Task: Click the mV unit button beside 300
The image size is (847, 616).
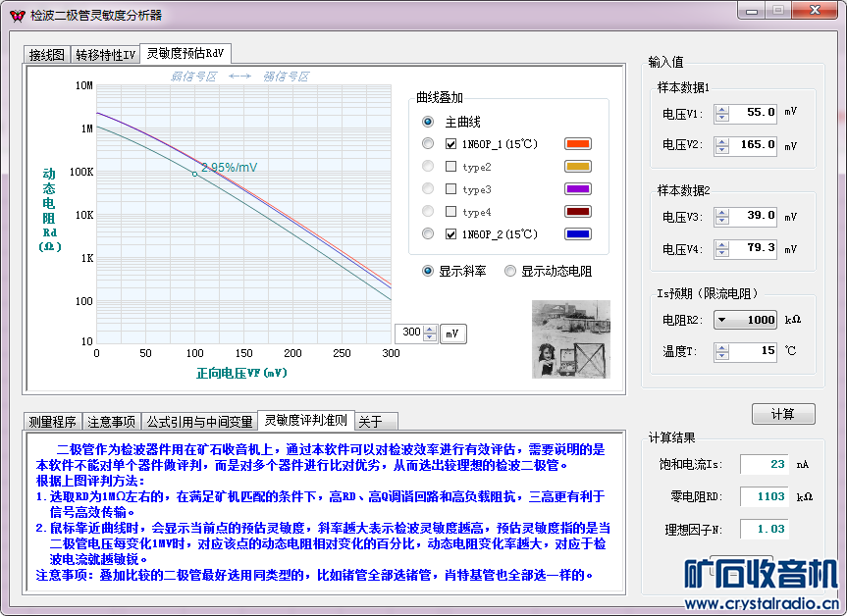Action: coord(452,334)
